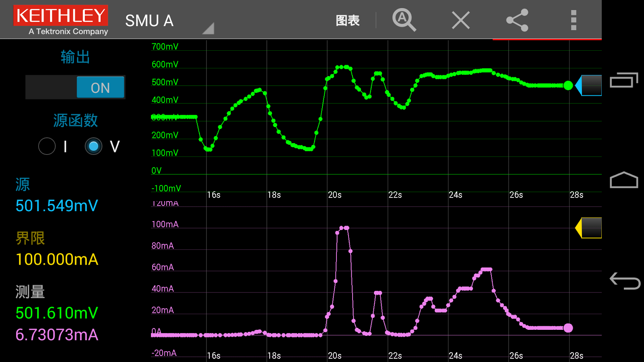Select the V source function radio
The image size is (644, 362).
tap(93, 146)
